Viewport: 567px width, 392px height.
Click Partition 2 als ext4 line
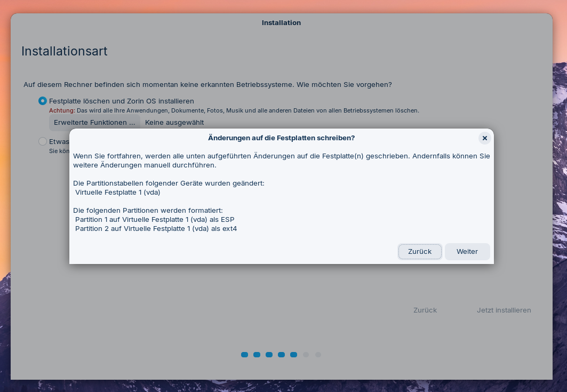156,229
